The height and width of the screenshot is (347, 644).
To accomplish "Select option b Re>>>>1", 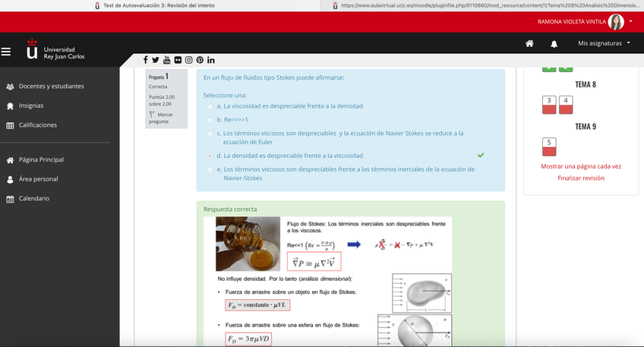I will click(x=210, y=120).
